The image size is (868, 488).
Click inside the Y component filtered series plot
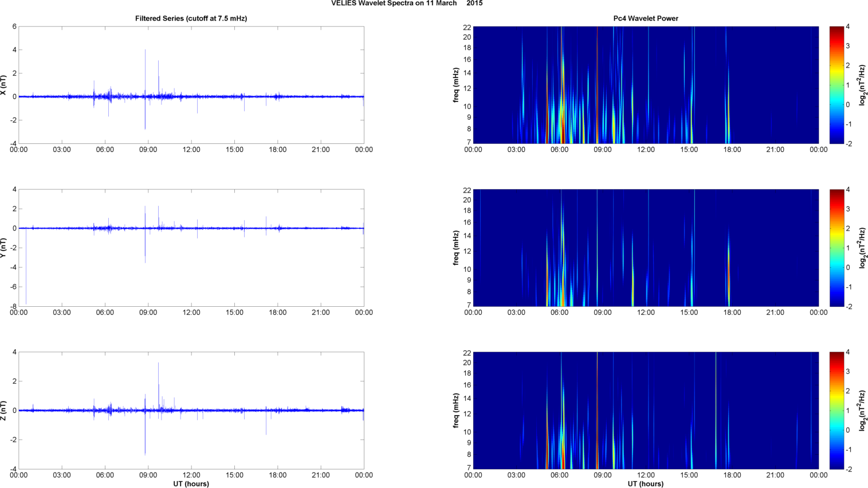[191, 248]
